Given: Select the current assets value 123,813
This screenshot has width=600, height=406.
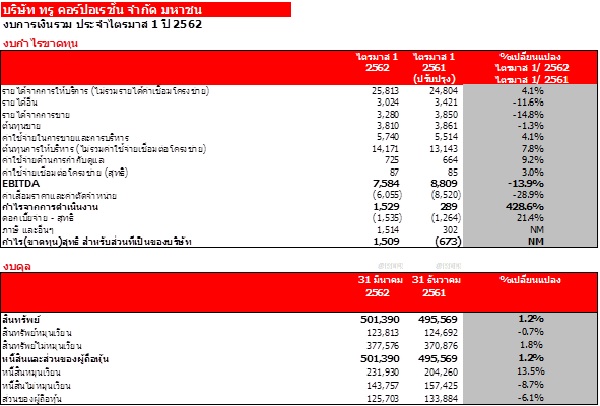Looking at the screenshot, I should 383,333.
